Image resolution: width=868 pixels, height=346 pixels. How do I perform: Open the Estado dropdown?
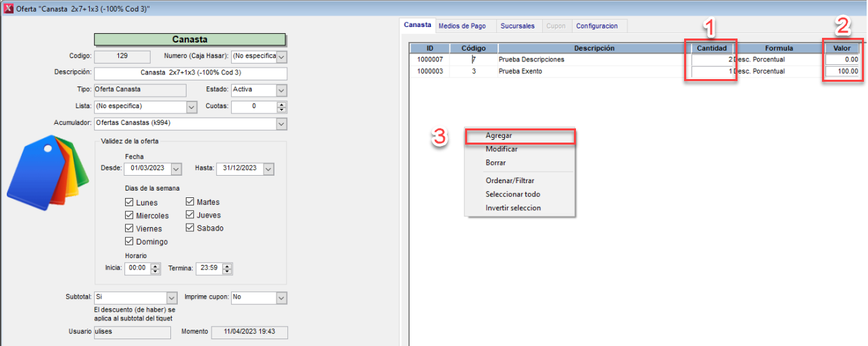(281, 90)
